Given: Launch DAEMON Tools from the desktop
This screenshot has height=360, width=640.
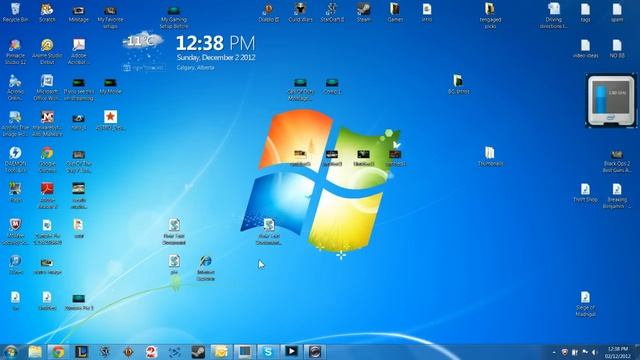Looking at the screenshot, I should point(15,160).
